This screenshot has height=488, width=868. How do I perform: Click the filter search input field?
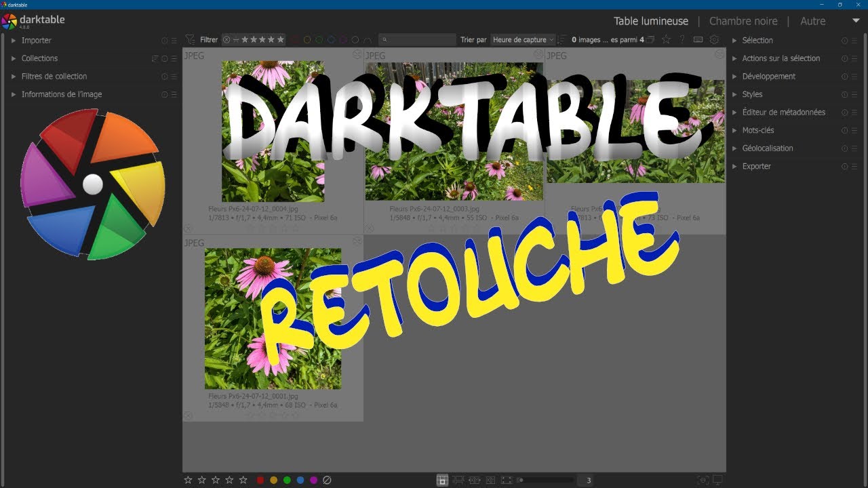click(417, 40)
